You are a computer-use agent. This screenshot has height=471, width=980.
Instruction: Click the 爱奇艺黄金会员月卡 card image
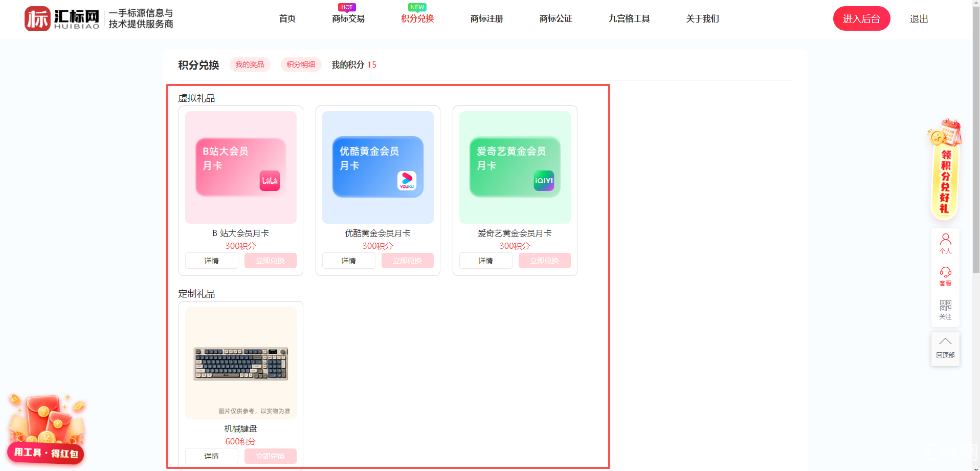click(515, 167)
